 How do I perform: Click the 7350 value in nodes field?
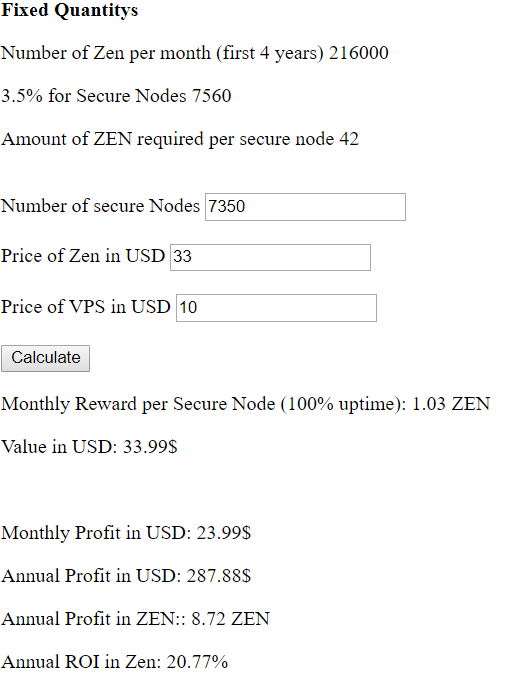point(227,207)
